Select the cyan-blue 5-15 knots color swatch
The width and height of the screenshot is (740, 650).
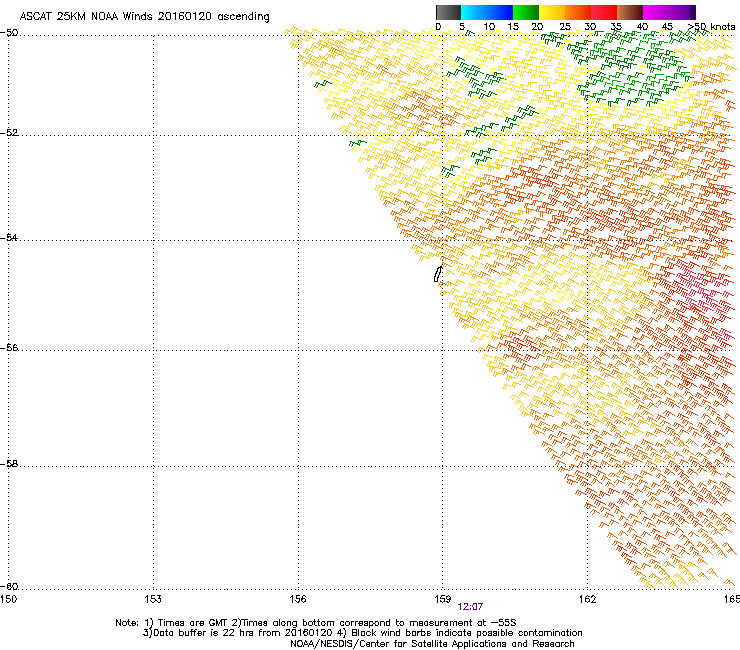pyautogui.click(x=487, y=12)
